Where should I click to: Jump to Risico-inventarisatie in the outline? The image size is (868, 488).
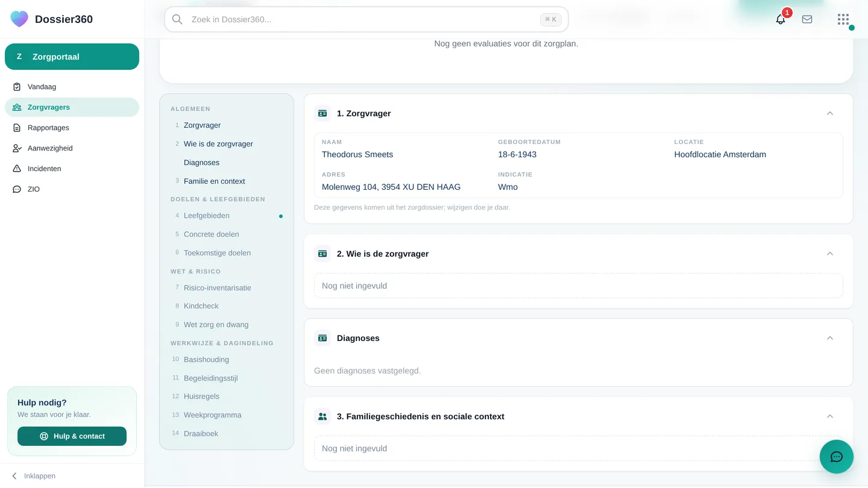[227, 288]
